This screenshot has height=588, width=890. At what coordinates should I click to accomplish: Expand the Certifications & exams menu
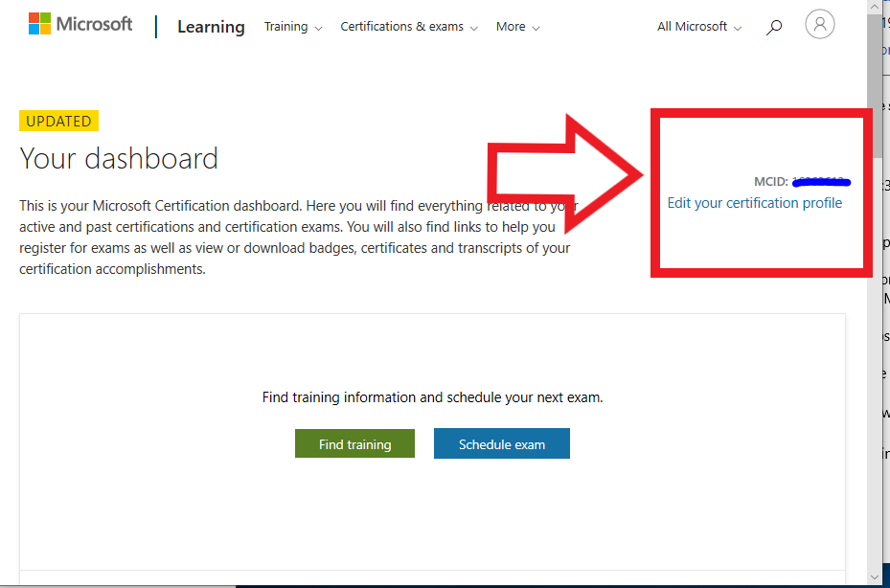tap(409, 27)
